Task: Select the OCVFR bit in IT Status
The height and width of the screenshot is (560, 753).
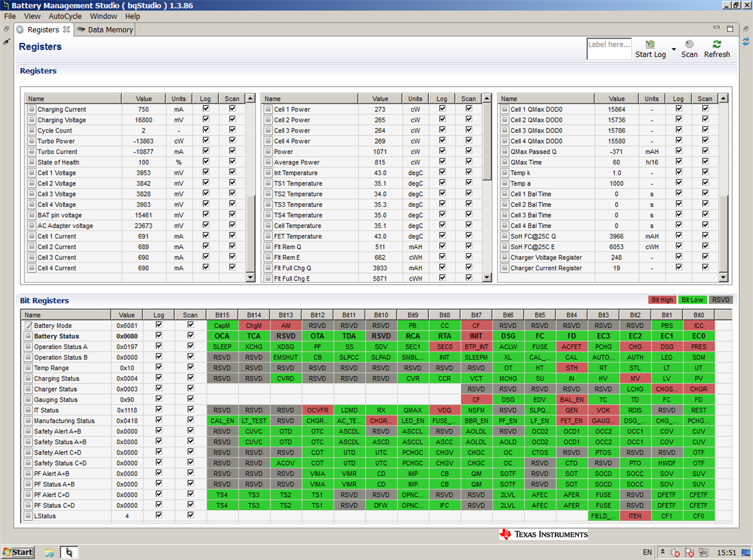Action: click(318, 410)
